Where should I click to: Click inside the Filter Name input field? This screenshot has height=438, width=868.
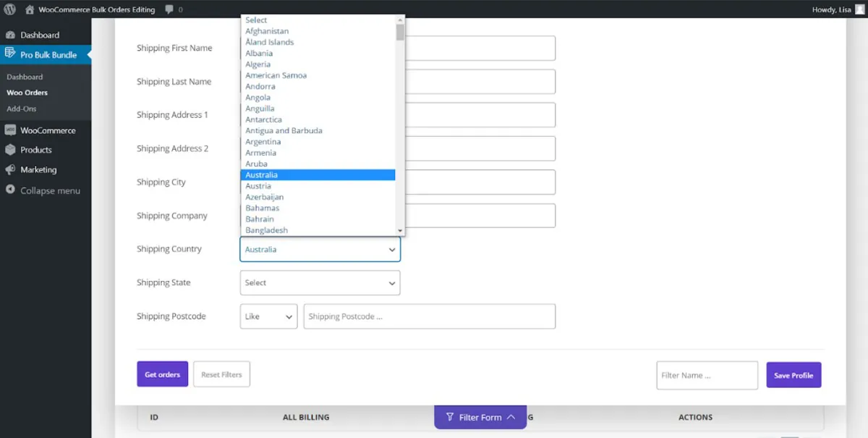[707, 375]
